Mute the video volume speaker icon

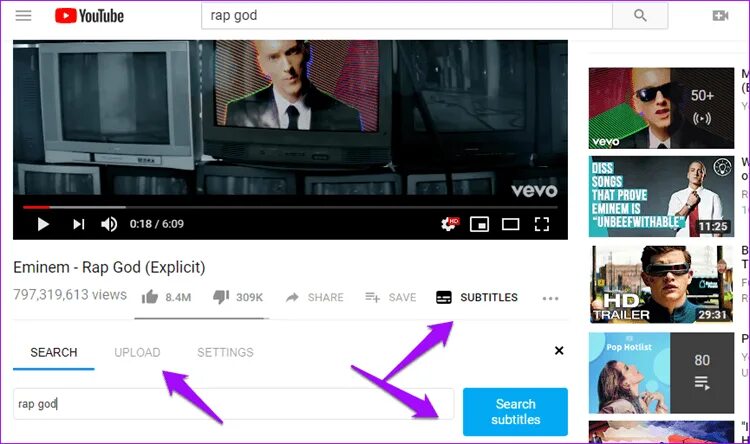[109, 224]
